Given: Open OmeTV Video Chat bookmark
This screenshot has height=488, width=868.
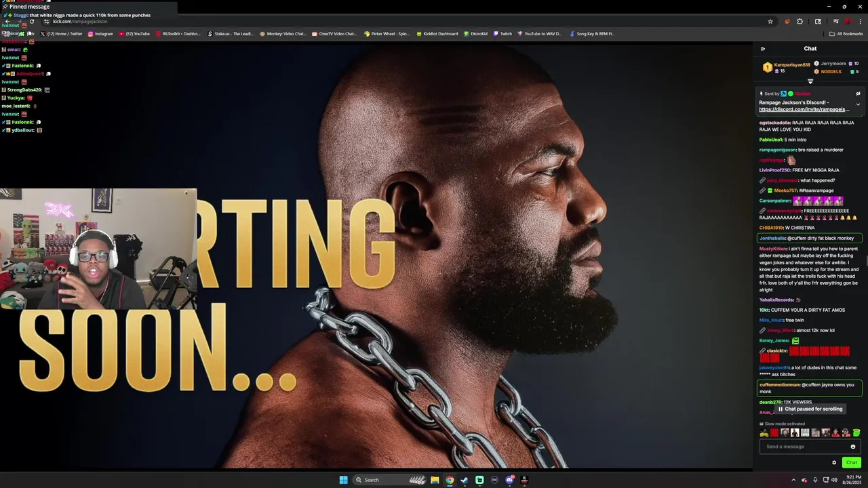Looking at the screenshot, I should (334, 34).
